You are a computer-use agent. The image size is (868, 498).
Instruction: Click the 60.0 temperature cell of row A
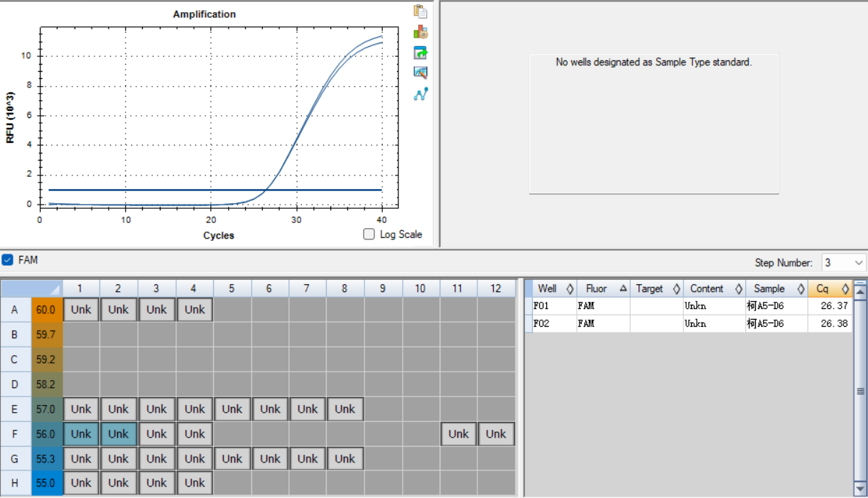coord(46,310)
